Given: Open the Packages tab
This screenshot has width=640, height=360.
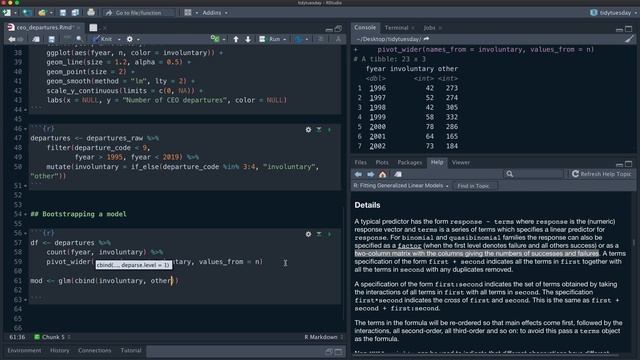Looking at the screenshot, I should point(409,162).
